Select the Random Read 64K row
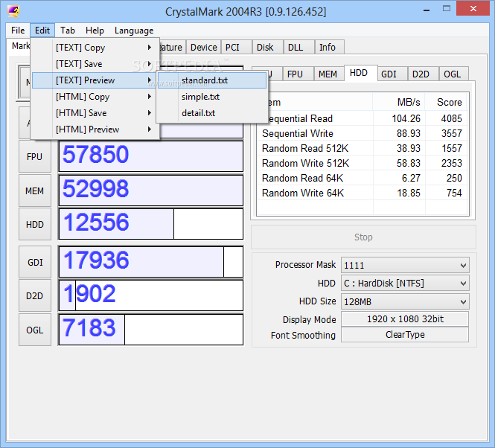 click(x=362, y=178)
